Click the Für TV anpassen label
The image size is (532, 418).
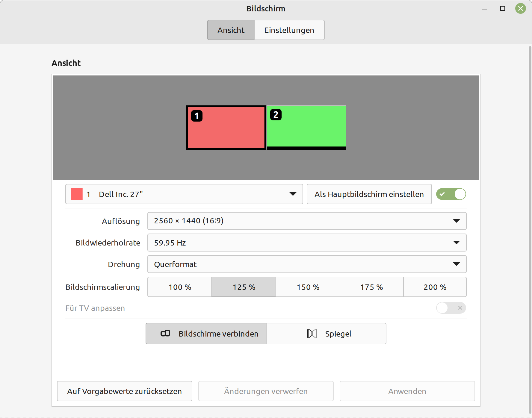[x=95, y=308]
